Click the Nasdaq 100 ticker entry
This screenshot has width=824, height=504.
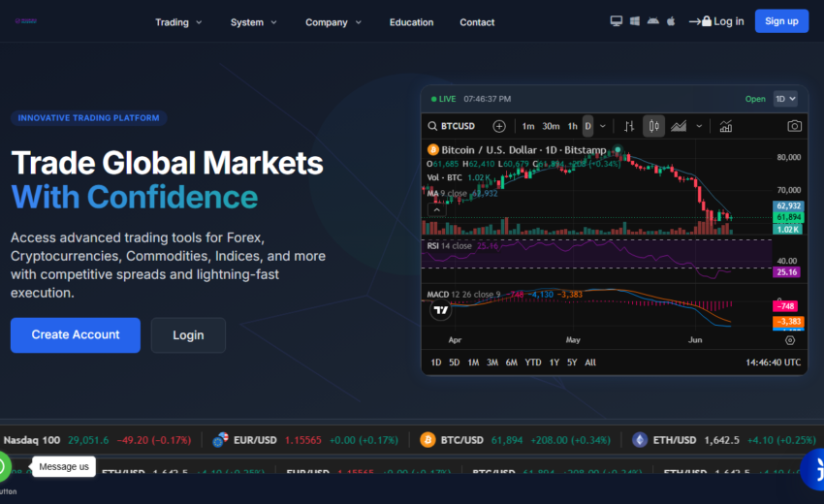pos(97,440)
